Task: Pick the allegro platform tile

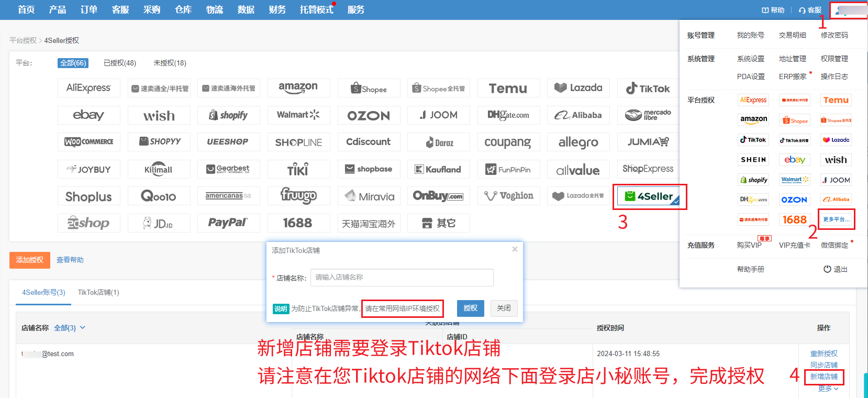Action: pyautogui.click(x=578, y=142)
